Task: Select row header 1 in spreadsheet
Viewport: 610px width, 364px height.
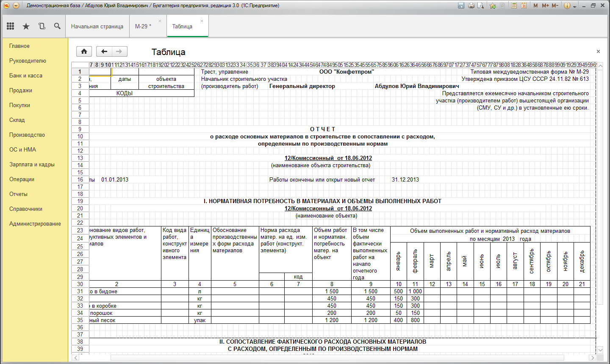Action: (x=80, y=72)
